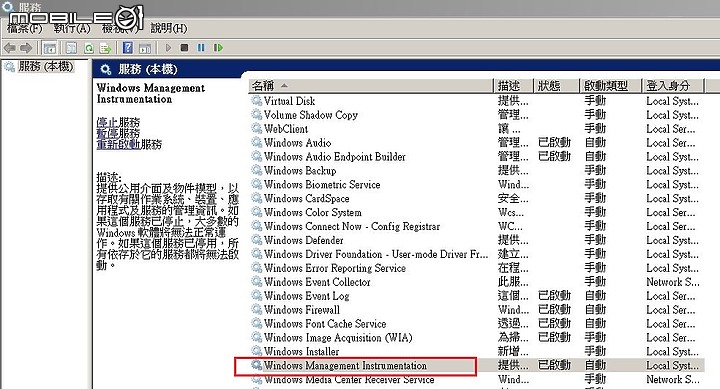The width and height of the screenshot is (720, 389).
Task: Select the Windows Installer service
Action: [x=302, y=352]
